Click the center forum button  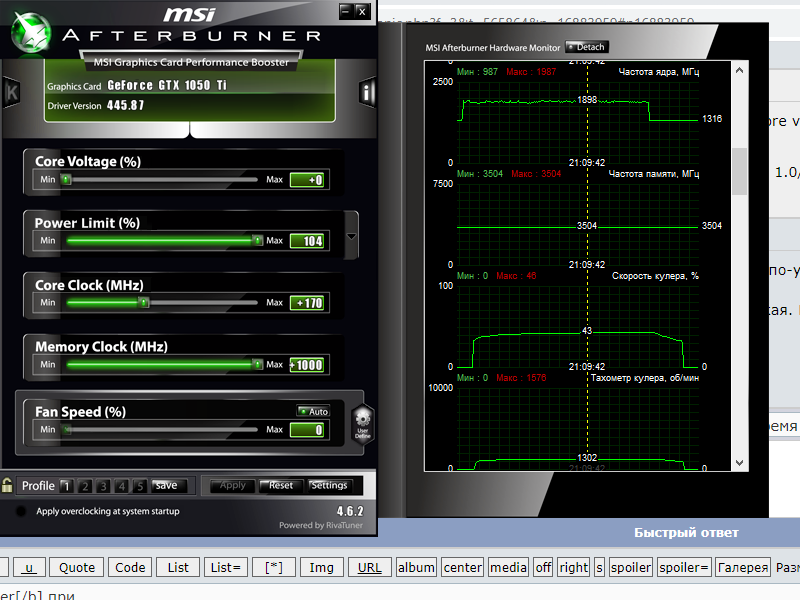pyautogui.click(x=463, y=567)
